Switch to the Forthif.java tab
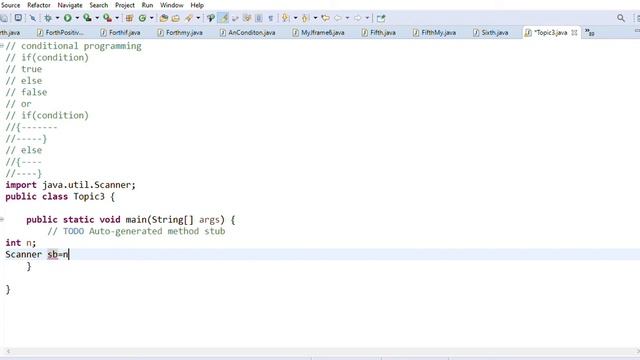This screenshot has width=640, height=360. (x=121, y=32)
